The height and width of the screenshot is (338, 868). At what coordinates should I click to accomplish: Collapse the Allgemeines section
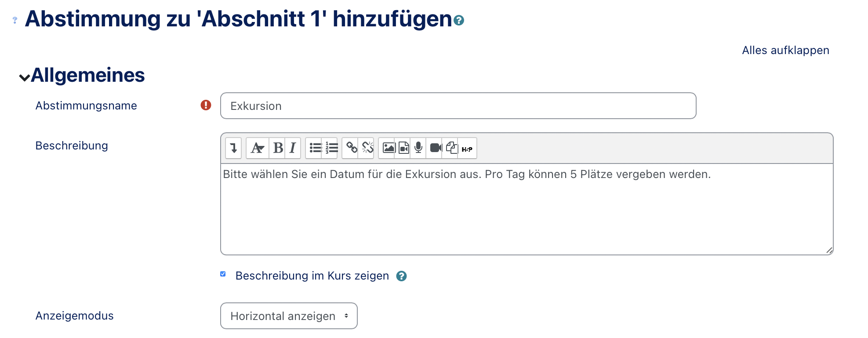coord(25,77)
